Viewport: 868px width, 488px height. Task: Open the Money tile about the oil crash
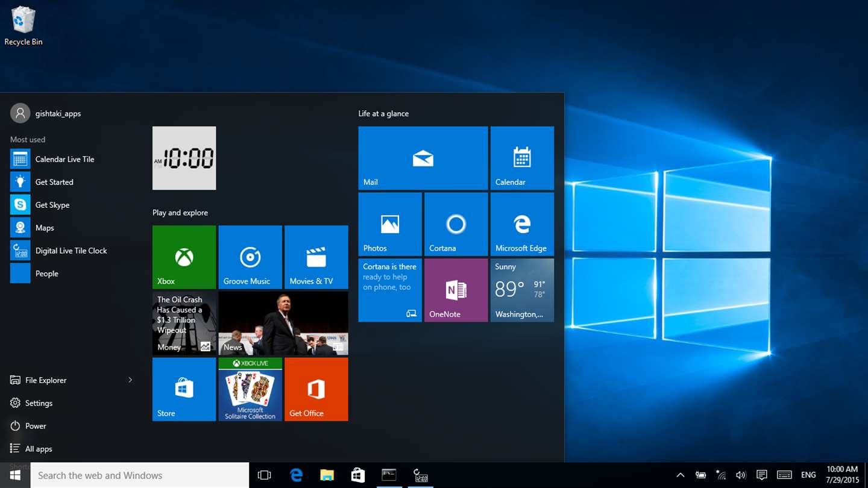(184, 324)
